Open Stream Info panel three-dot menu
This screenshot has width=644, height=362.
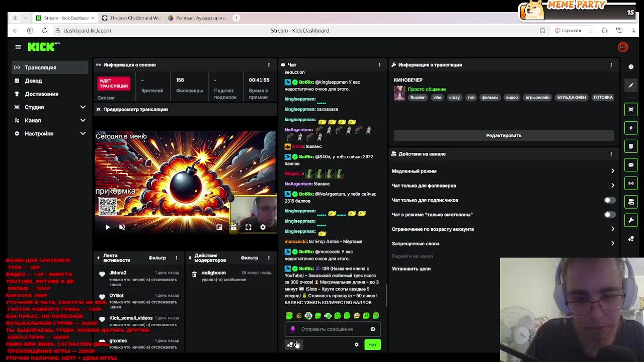(611, 65)
